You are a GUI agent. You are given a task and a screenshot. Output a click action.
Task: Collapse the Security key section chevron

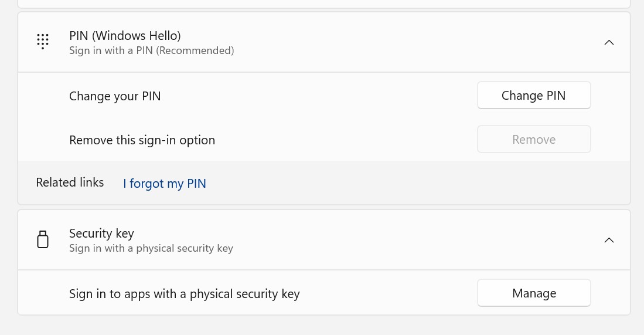click(x=609, y=240)
